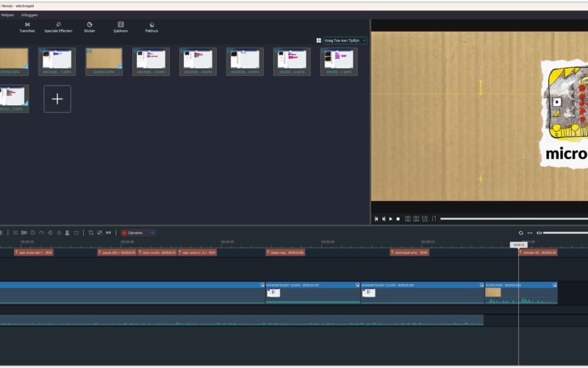588x368 pixels.
Task: Select the OUTRO.MP4 media thumbnail
Action: coord(104,62)
